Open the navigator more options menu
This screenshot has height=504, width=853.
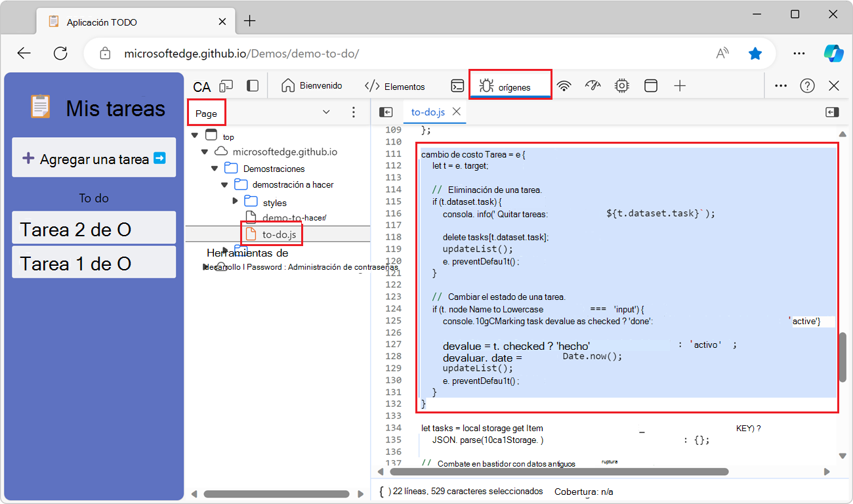[354, 112]
